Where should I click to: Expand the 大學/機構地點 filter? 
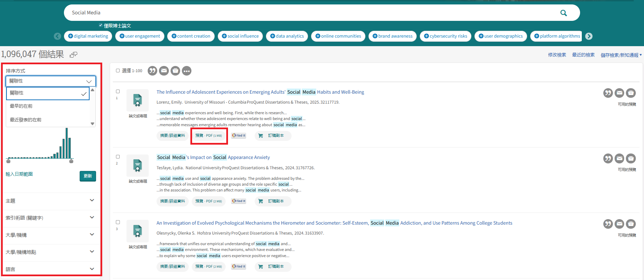50,252
